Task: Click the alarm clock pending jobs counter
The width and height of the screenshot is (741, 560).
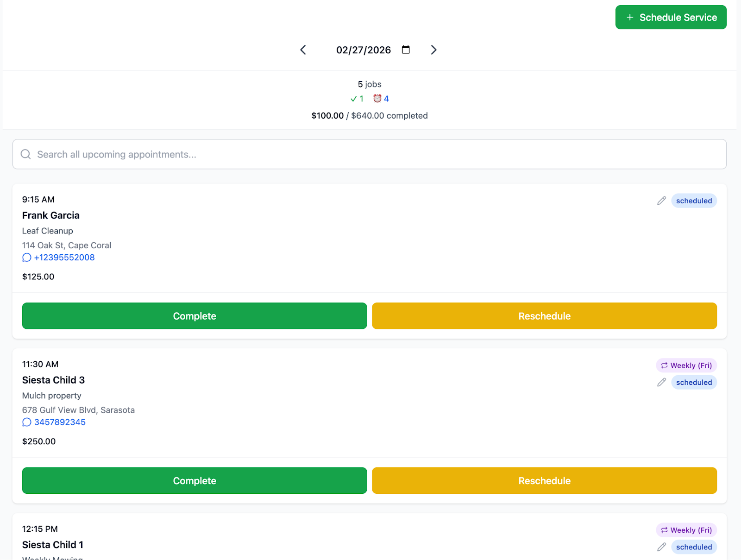Action: point(381,99)
